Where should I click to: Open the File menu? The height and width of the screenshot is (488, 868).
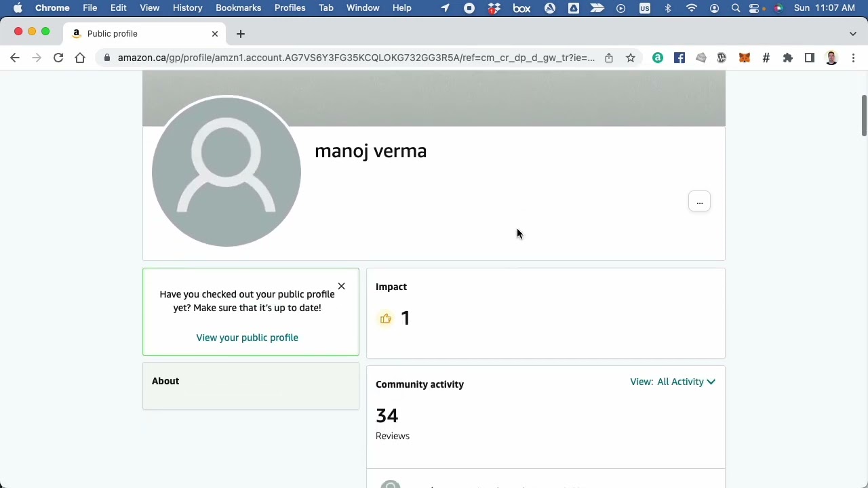point(90,7)
